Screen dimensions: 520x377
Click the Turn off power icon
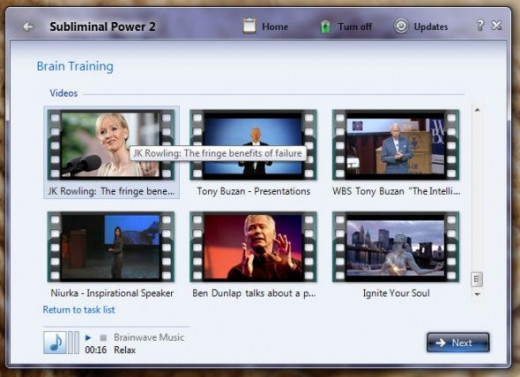[x=325, y=26]
